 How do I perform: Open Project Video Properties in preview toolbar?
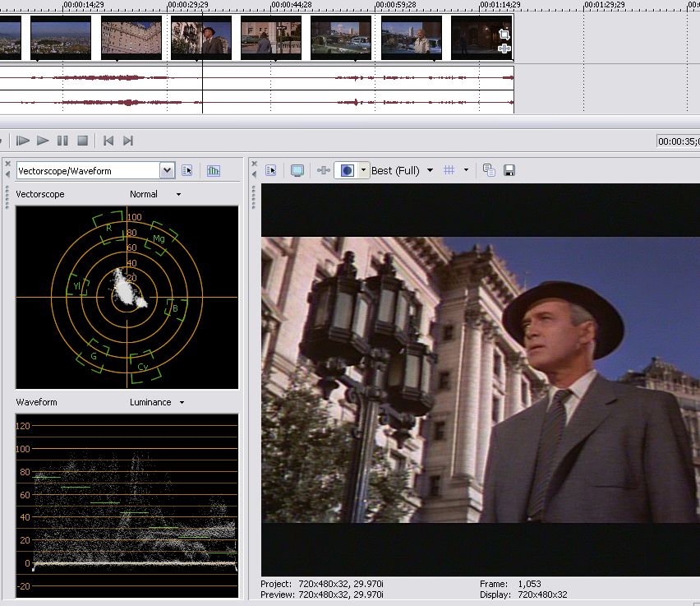click(270, 170)
